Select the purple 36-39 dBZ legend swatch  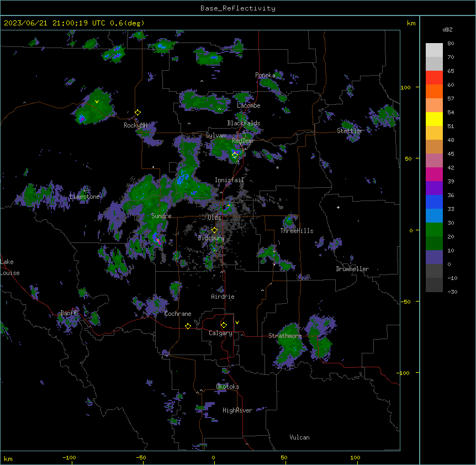pos(434,188)
